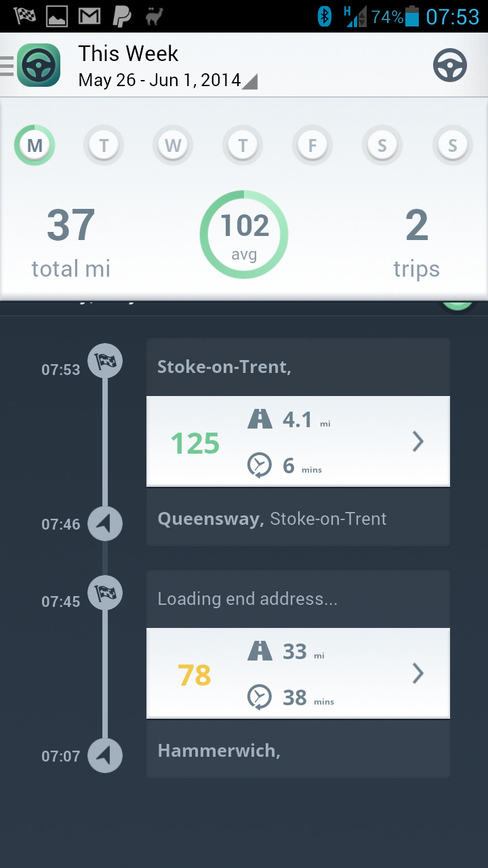The image size is (488, 868).
Task: Click the navigation arrow marker at 07:46
Action: 105,524
